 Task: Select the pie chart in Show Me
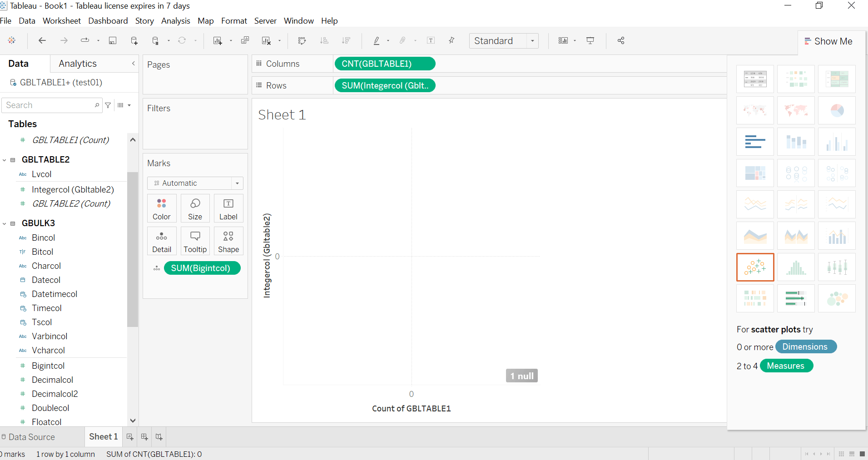837,110
